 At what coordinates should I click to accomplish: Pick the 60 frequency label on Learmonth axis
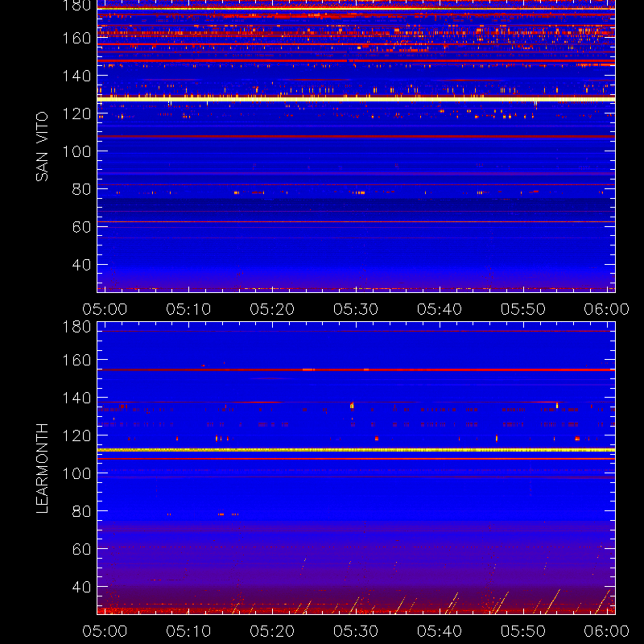point(81,549)
